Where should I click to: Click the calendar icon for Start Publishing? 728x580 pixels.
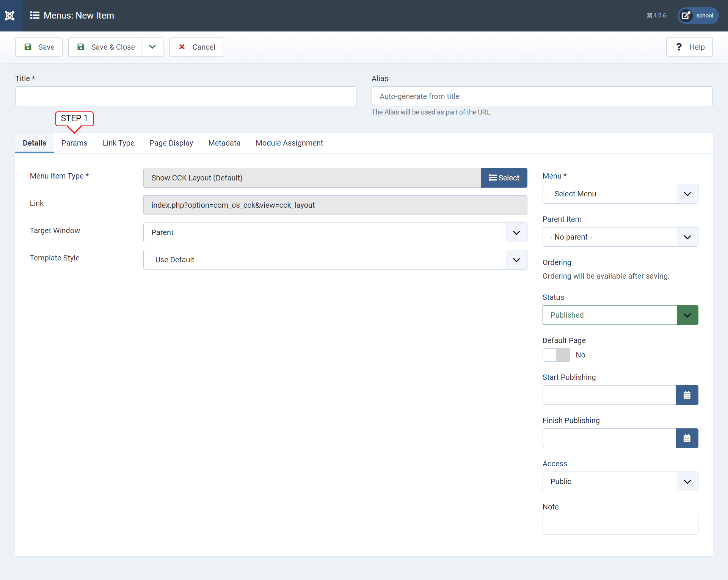[687, 395]
